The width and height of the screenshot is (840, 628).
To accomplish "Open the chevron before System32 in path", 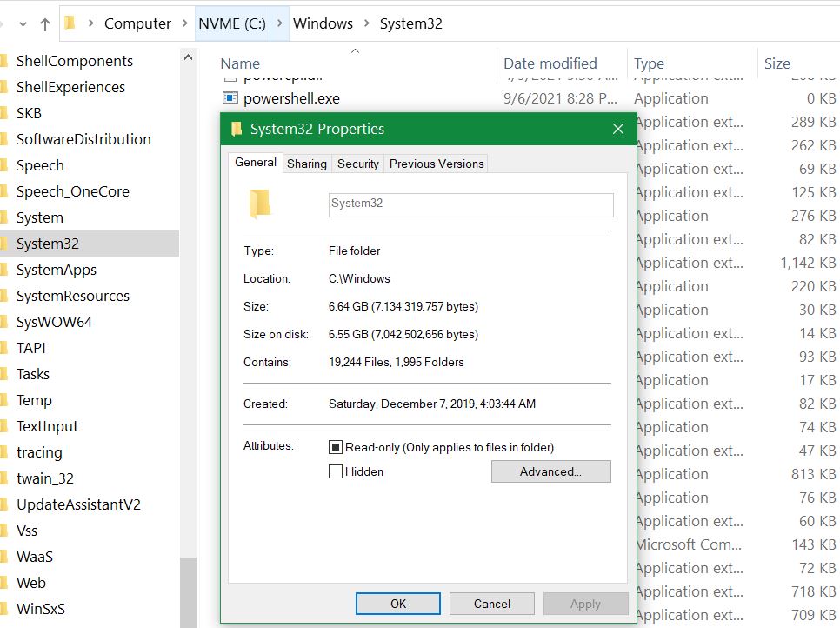I will click(x=366, y=23).
